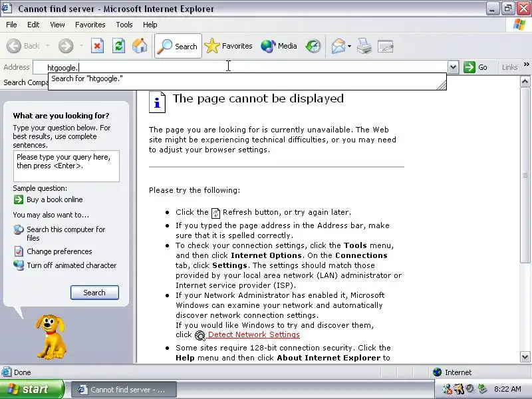Click the green Refresh toolbar icon

(118, 46)
